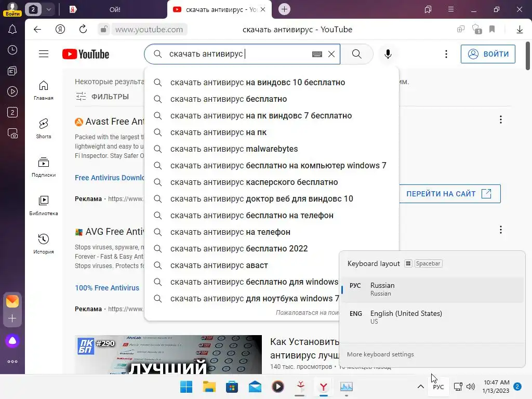
Task: Go to Главная in YouTube sidebar
Action: tap(44, 90)
